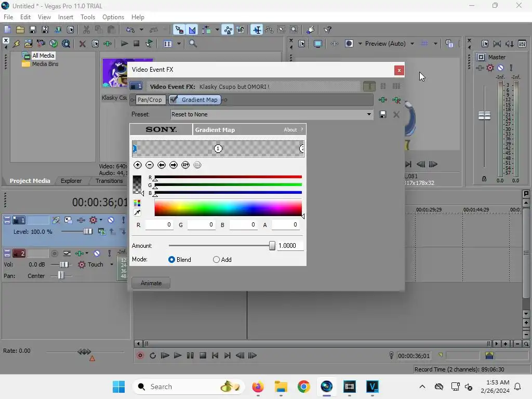
Task: Open the Pan/Crop plug-in button
Action: pos(150,100)
